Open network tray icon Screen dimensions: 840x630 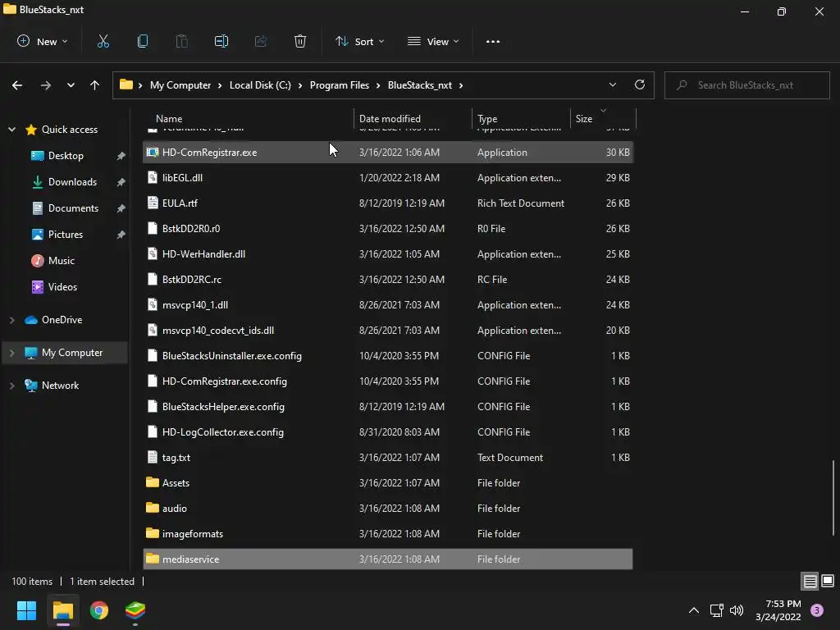coord(716,610)
